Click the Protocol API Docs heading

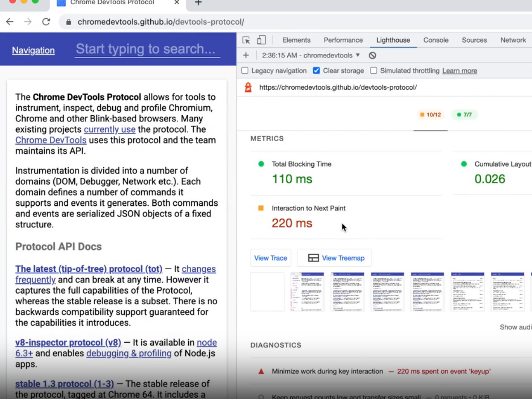tap(58, 247)
